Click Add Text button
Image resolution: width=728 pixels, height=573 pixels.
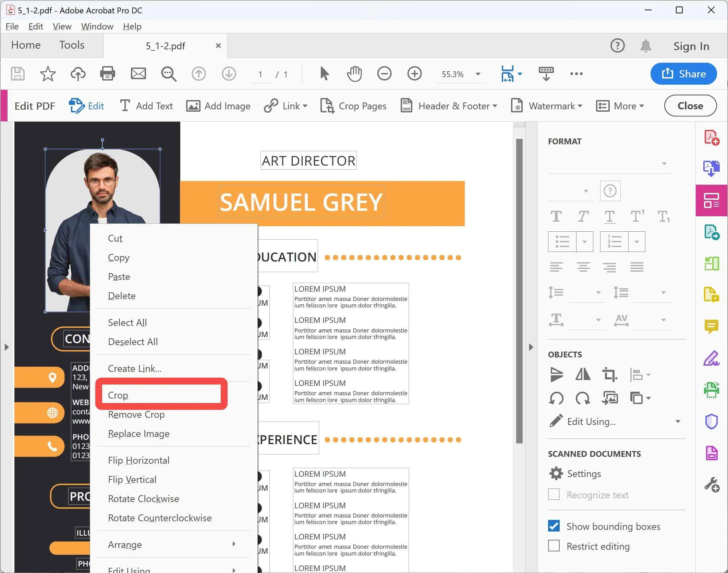146,106
